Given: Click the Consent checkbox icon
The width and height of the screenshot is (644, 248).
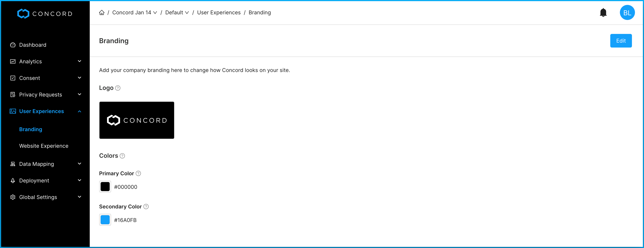Looking at the screenshot, I should pyautogui.click(x=13, y=78).
